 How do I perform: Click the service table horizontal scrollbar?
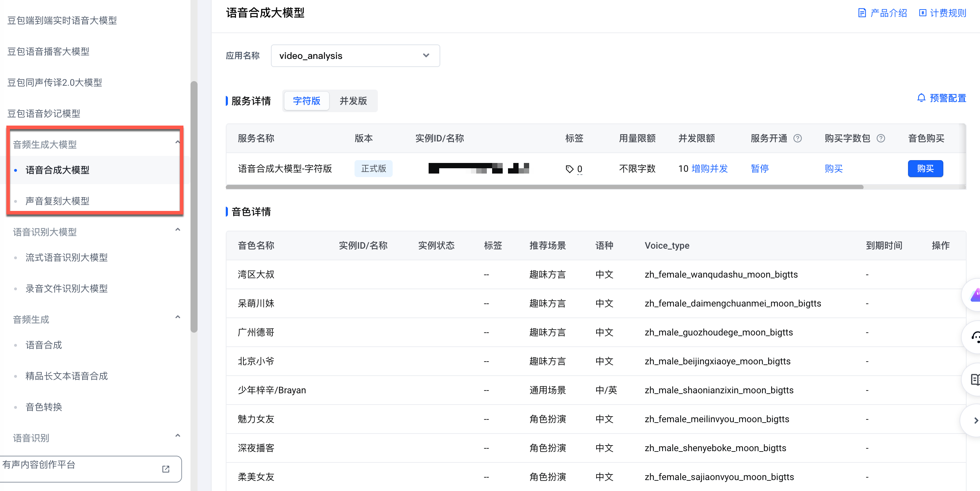tap(544, 187)
